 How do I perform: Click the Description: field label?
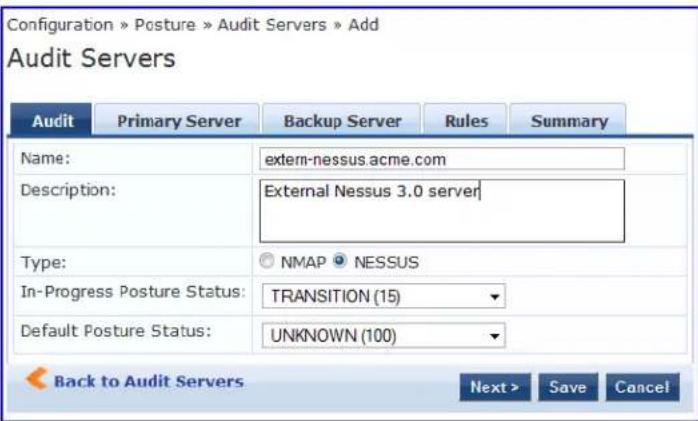pyautogui.click(x=68, y=190)
